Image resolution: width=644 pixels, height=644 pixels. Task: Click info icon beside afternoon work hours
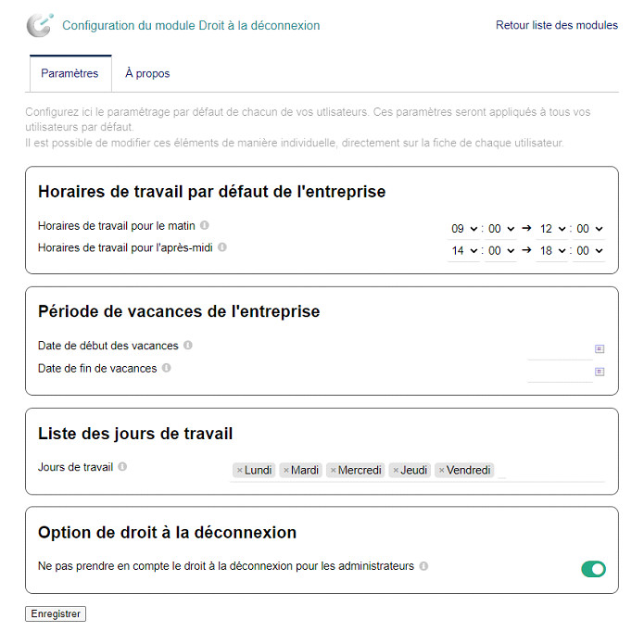[222, 247]
